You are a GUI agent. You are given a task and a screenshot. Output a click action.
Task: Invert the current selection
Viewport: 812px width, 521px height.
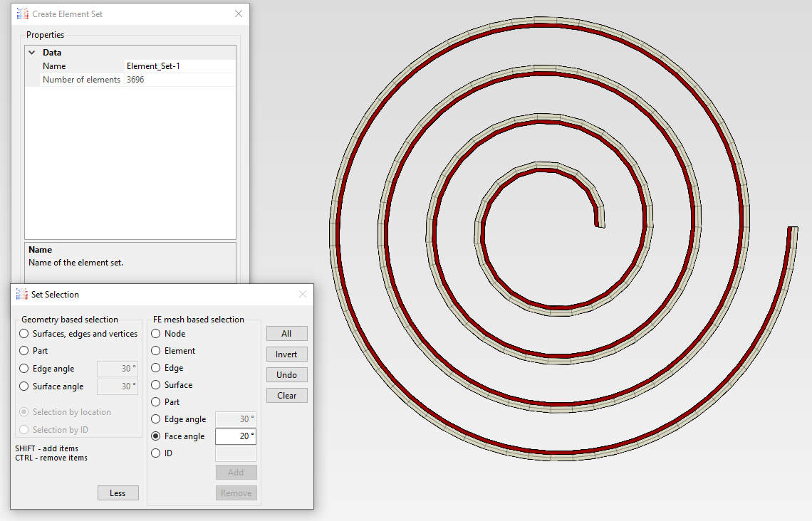point(287,354)
